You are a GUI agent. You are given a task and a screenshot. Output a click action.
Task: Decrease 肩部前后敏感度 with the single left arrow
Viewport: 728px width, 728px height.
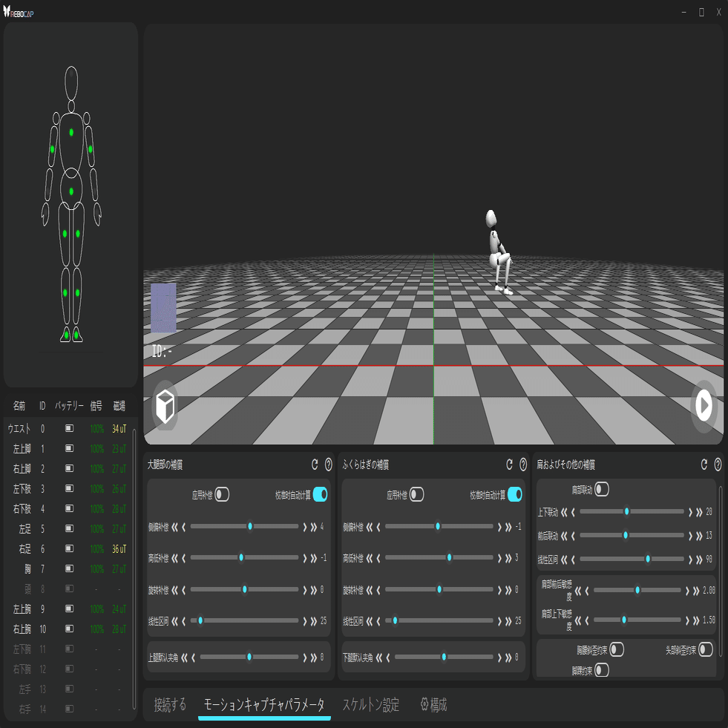pyautogui.click(x=587, y=591)
